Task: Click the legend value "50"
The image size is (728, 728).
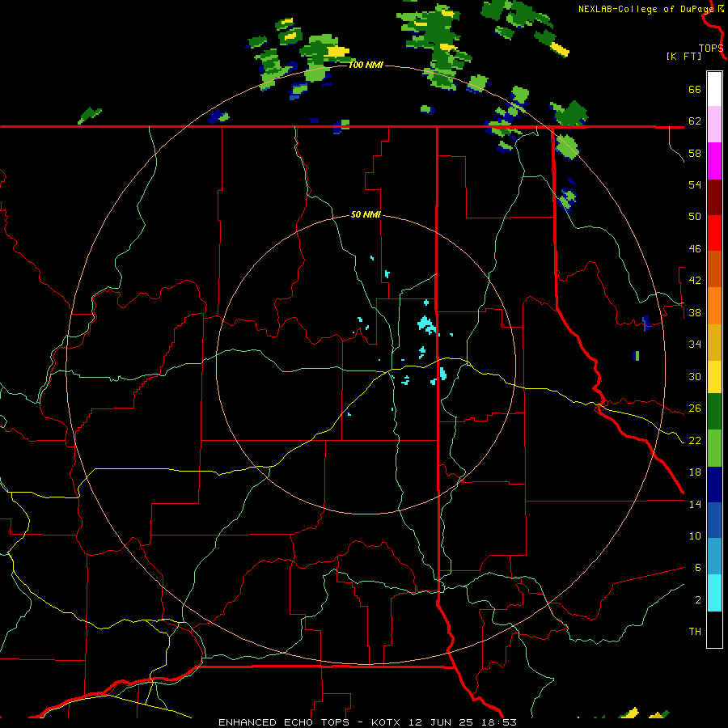Action: pyautogui.click(x=695, y=217)
